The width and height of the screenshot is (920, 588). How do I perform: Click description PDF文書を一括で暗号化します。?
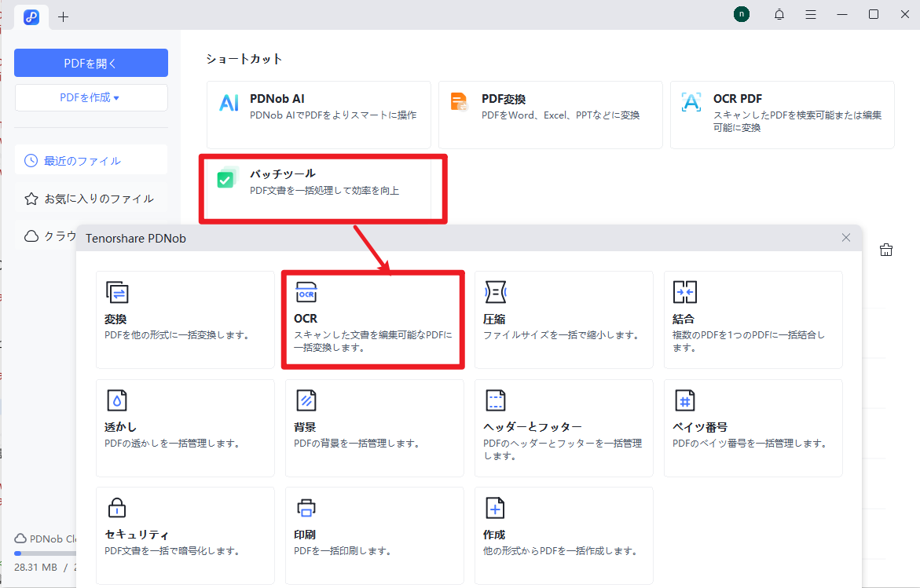click(x=173, y=550)
